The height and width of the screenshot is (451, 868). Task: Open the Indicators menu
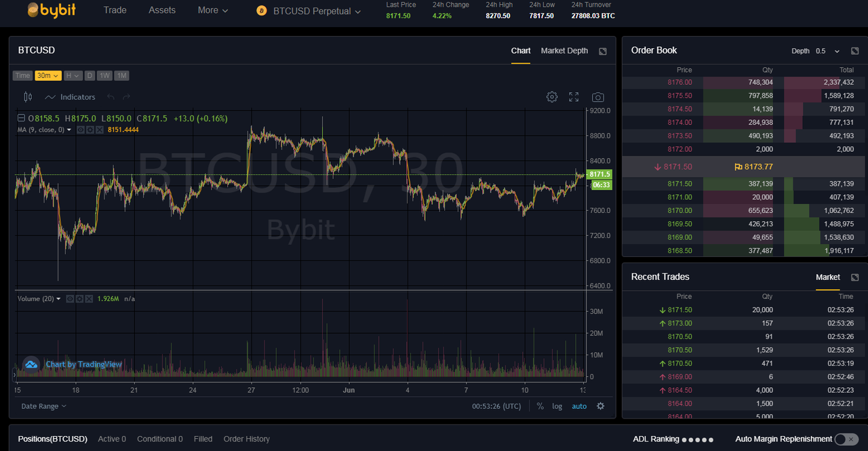[x=71, y=97]
